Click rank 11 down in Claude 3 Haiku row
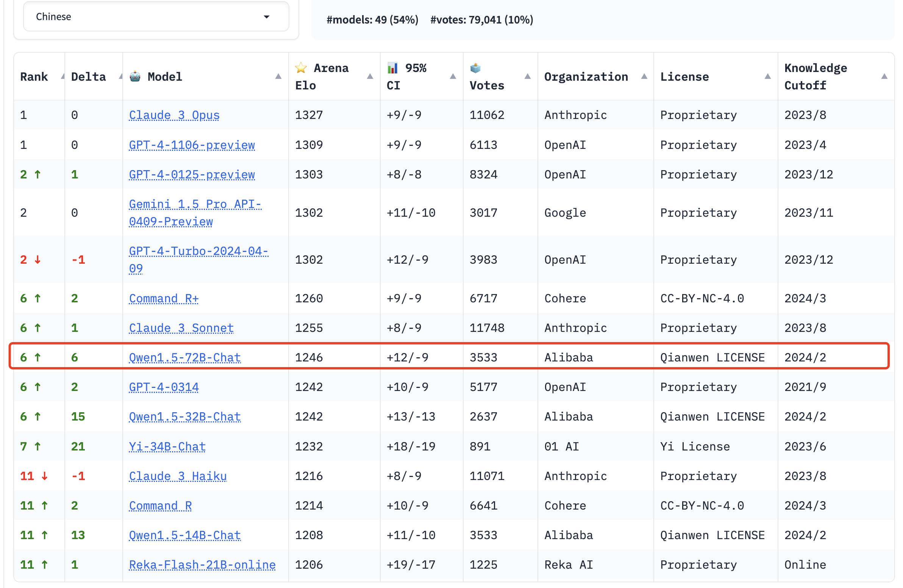The width and height of the screenshot is (903, 588). tap(34, 476)
